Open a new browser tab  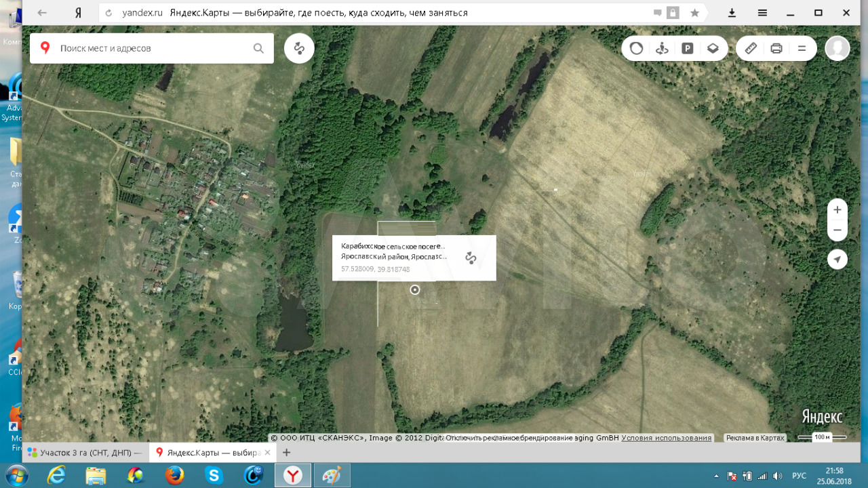click(286, 452)
